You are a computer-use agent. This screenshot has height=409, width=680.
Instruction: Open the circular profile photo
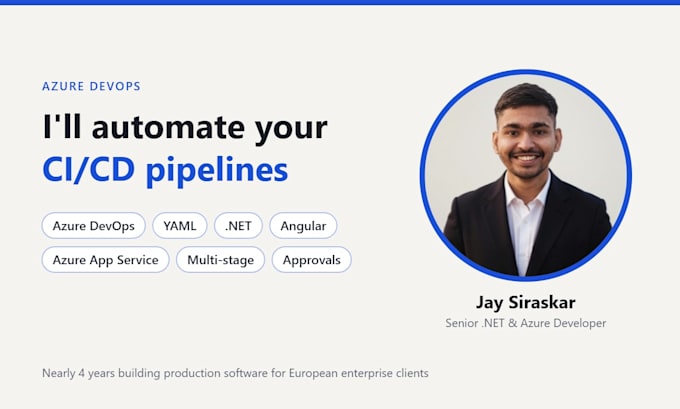pyautogui.click(x=526, y=175)
